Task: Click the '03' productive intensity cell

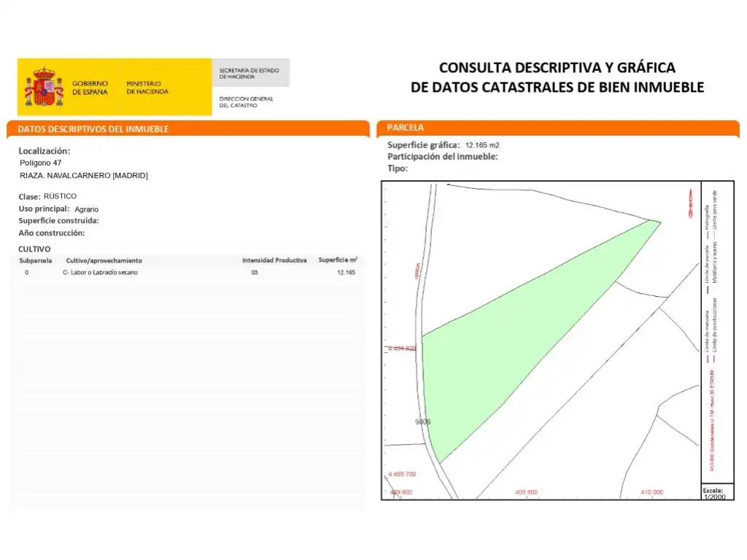Action: point(255,273)
